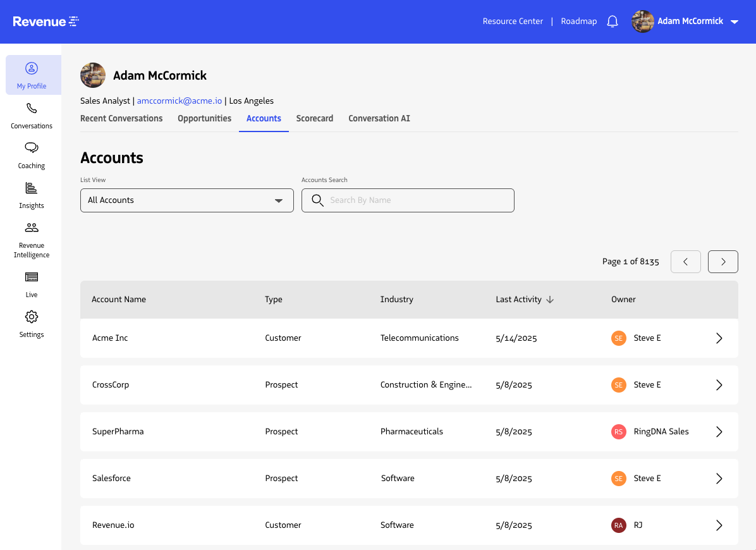
Task: Expand the SuperPharma account row chevron
Action: (x=719, y=432)
